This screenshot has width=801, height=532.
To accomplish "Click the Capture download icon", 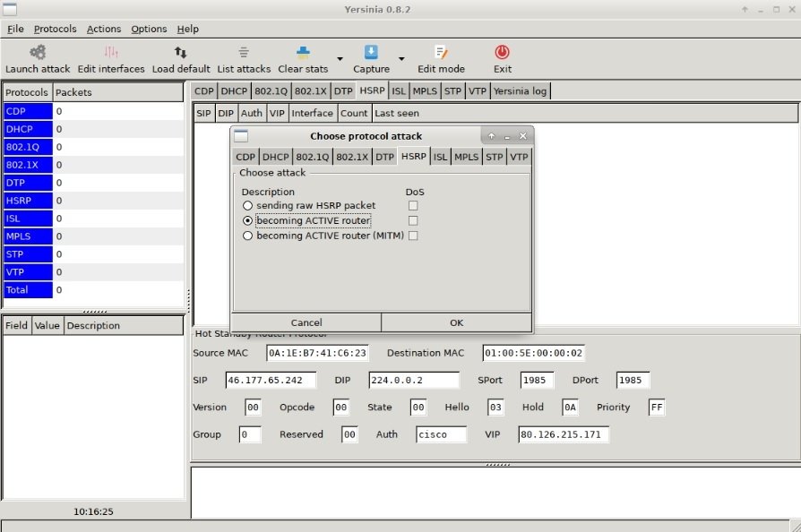I will tap(371, 52).
